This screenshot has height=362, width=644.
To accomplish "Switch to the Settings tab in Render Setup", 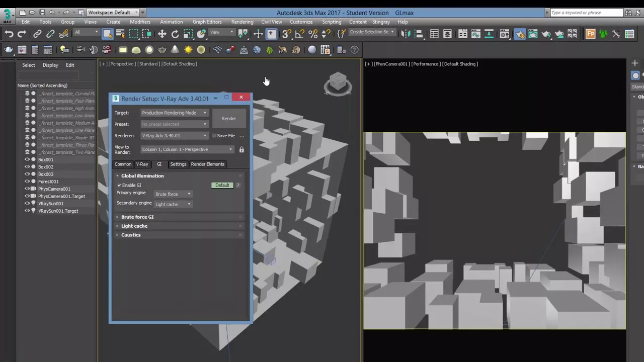I will [x=178, y=164].
